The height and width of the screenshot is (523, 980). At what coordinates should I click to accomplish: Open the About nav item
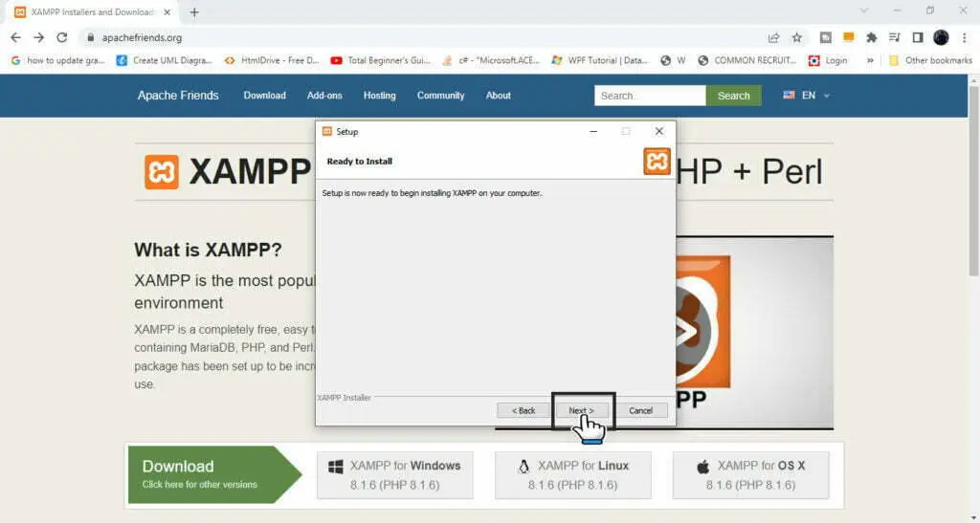point(498,96)
